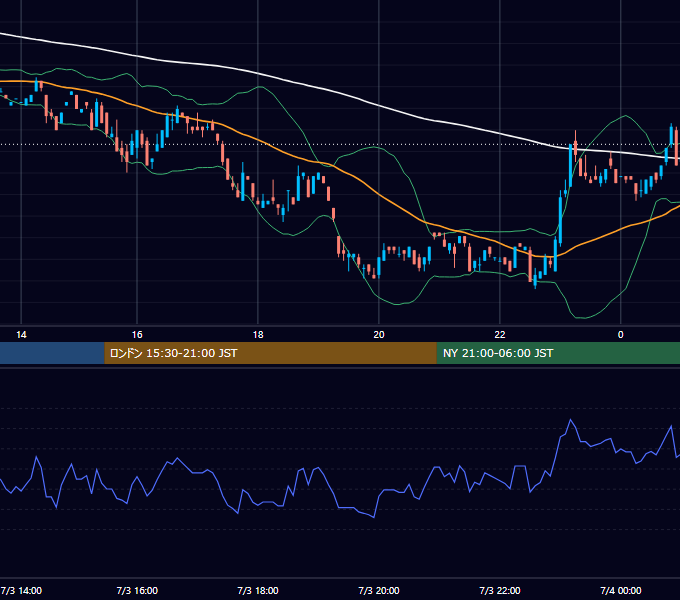Click the 7/4 00:00 date label

(621, 590)
